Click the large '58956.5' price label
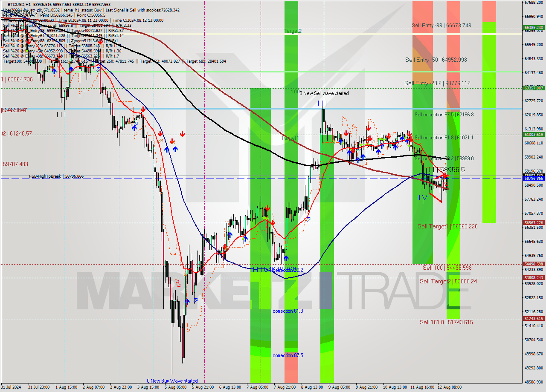Screen dimensions: 546x392 453,170
